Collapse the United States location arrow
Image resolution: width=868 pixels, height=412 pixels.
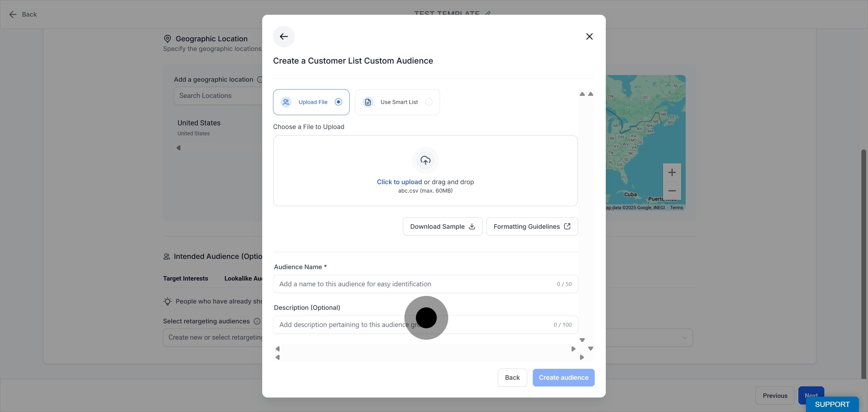[x=179, y=148]
